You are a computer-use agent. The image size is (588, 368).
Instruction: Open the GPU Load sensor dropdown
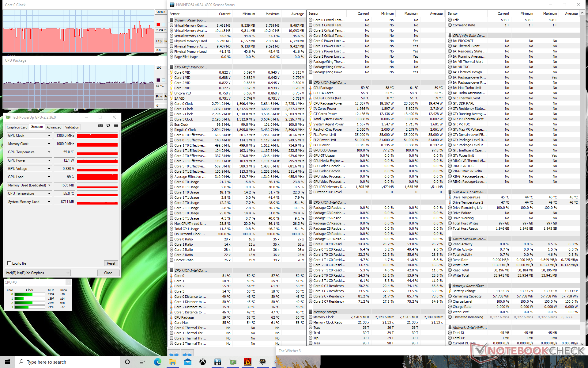click(49, 177)
